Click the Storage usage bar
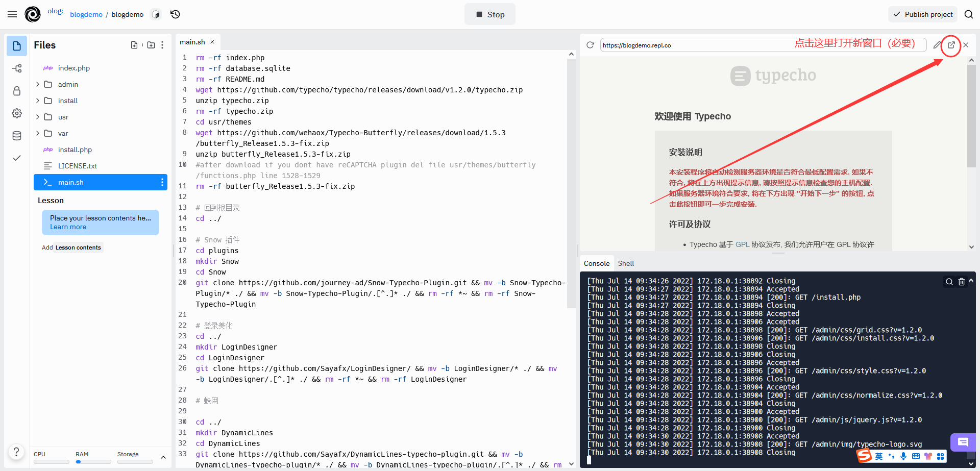Image resolution: width=980 pixels, height=471 pixels. pos(135,461)
